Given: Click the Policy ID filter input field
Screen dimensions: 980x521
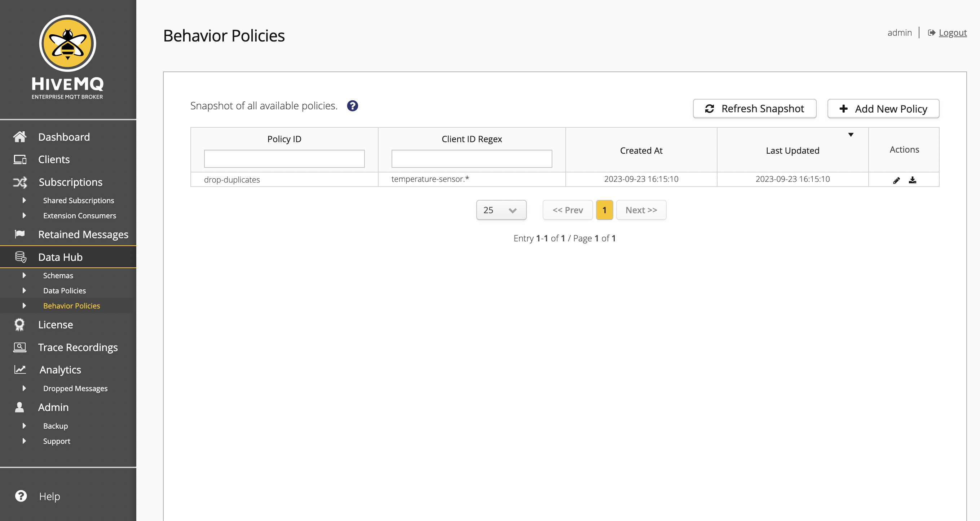Looking at the screenshot, I should (x=284, y=158).
